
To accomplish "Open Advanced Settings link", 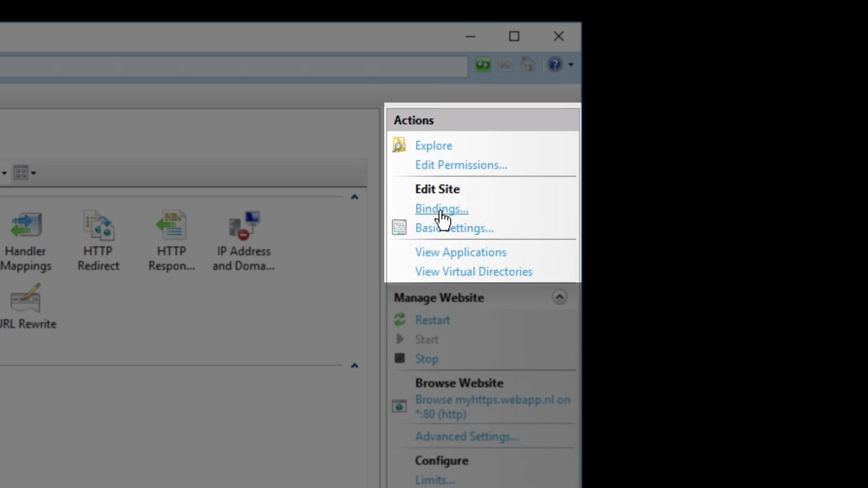I will [x=467, y=436].
